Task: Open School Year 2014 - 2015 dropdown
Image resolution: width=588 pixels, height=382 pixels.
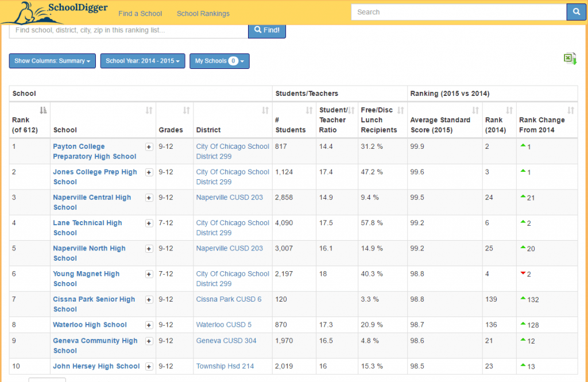Action: pyautogui.click(x=142, y=61)
